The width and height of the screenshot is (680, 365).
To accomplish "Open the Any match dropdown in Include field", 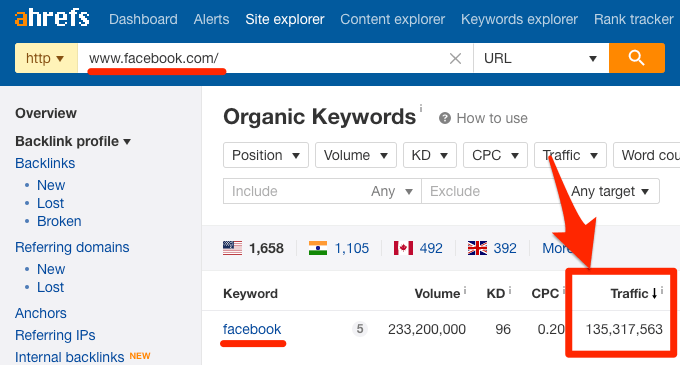I will pyautogui.click(x=392, y=191).
